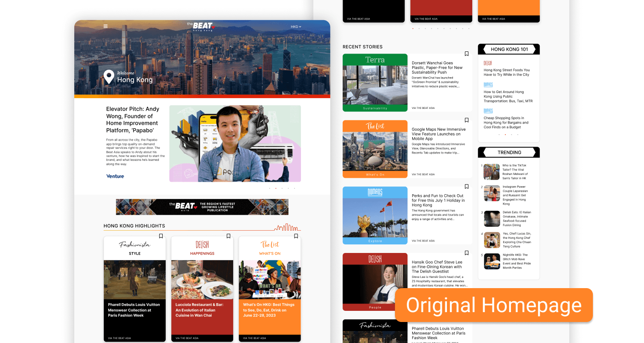Open the hamburger menu icon
This screenshot has width=644, height=343.
pos(106,27)
